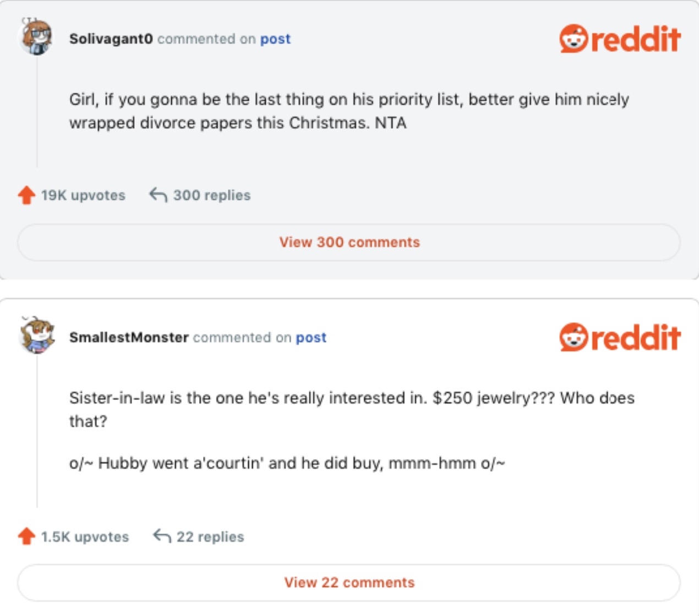Upvote SmallestMonster's comment with the orange arrow
The height and width of the screenshot is (616, 699).
[26, 536]
